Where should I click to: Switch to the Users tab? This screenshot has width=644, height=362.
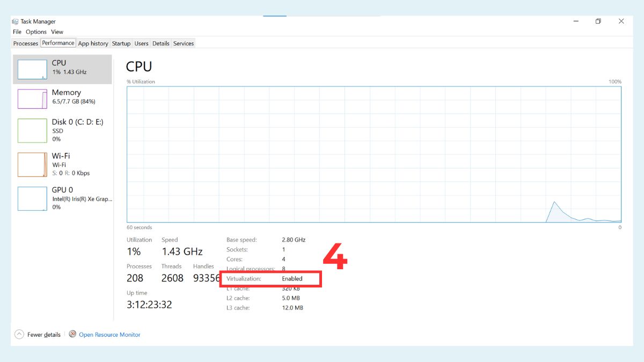coord(142,43)
